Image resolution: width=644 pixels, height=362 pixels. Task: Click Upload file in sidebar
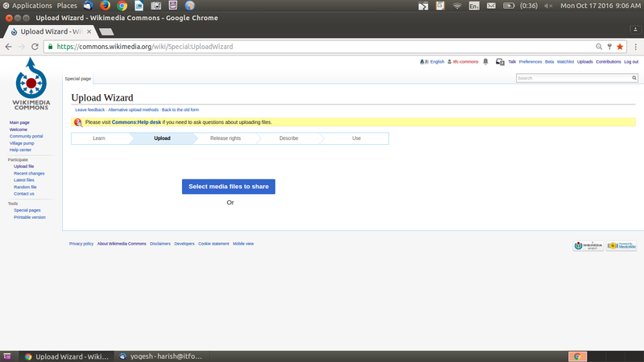coord(24,167)
